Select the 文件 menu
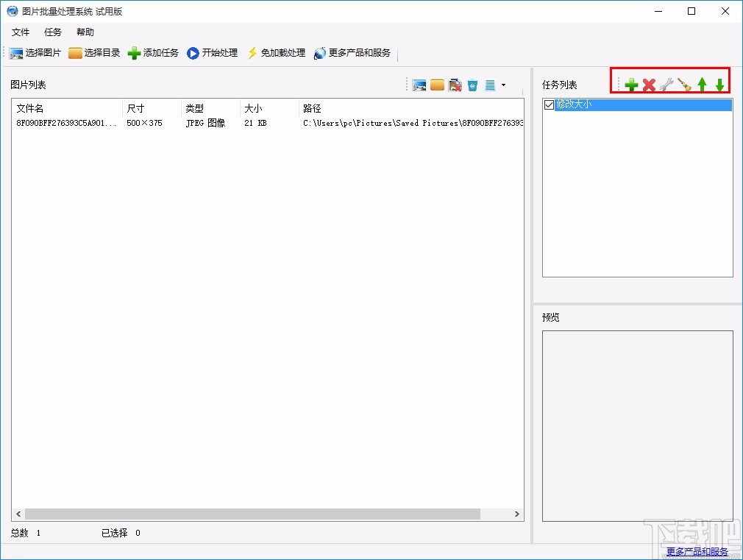743x560 pixels. click(x=21, y=32)
